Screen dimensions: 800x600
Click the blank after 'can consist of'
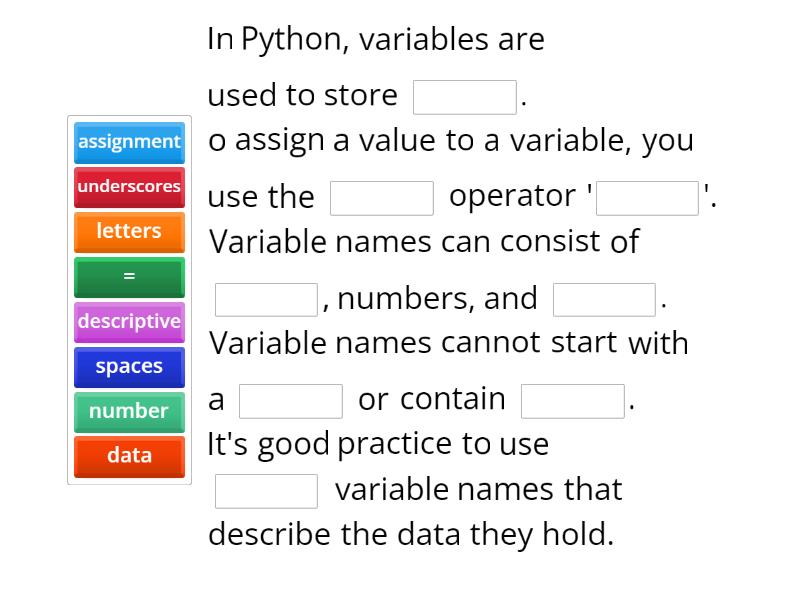tap(264, 298)
